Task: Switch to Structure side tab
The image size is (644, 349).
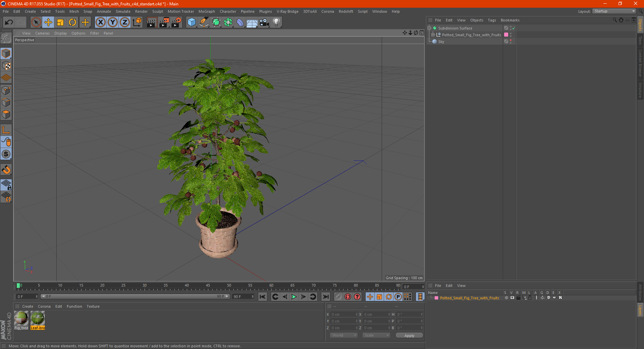Action: pyautogui.click(x=640, y=90)
